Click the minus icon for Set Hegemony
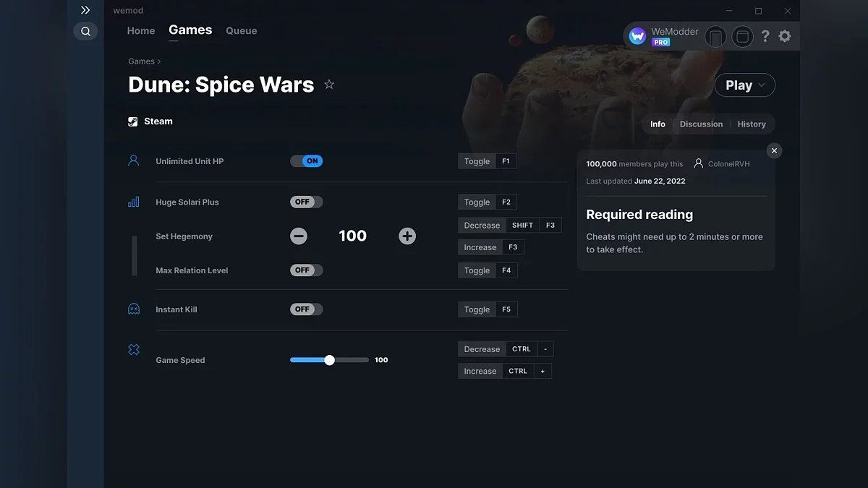This screenshot has height=488, width=868. pyautogui.click(x=299, y=236)
